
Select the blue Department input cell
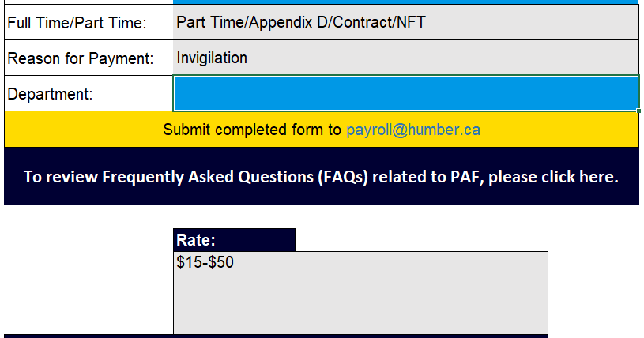(406, 93)
